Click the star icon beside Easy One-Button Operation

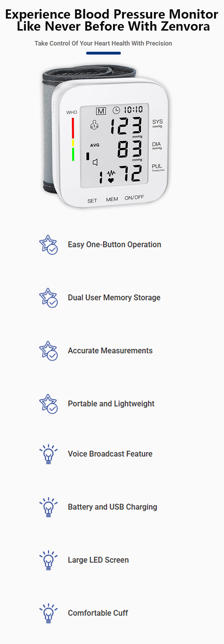(48, 245)
